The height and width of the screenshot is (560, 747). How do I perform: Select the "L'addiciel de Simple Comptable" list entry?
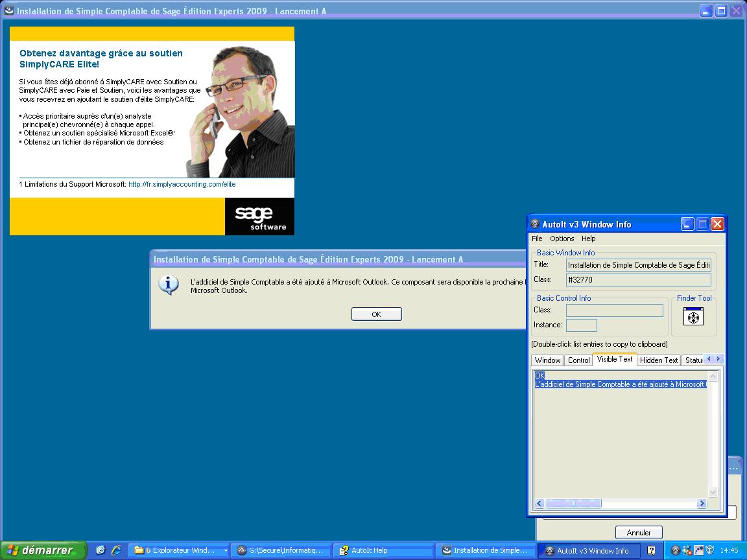coord(621,384)
